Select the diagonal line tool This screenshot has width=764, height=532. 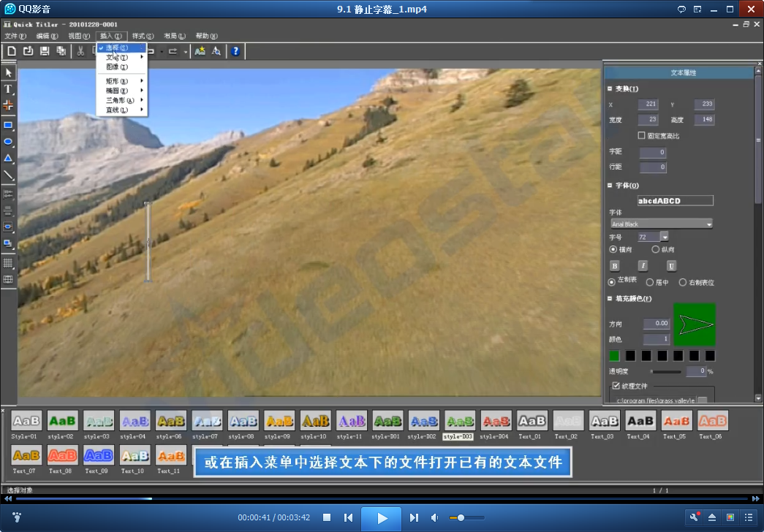pos(8,175)
